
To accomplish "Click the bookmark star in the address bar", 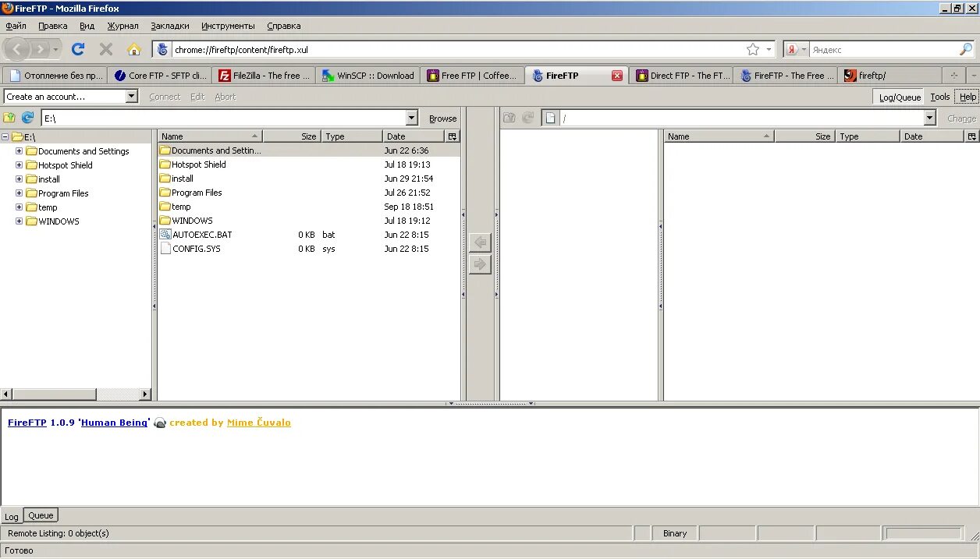I will pyautogui.click(x=755, y=48).
